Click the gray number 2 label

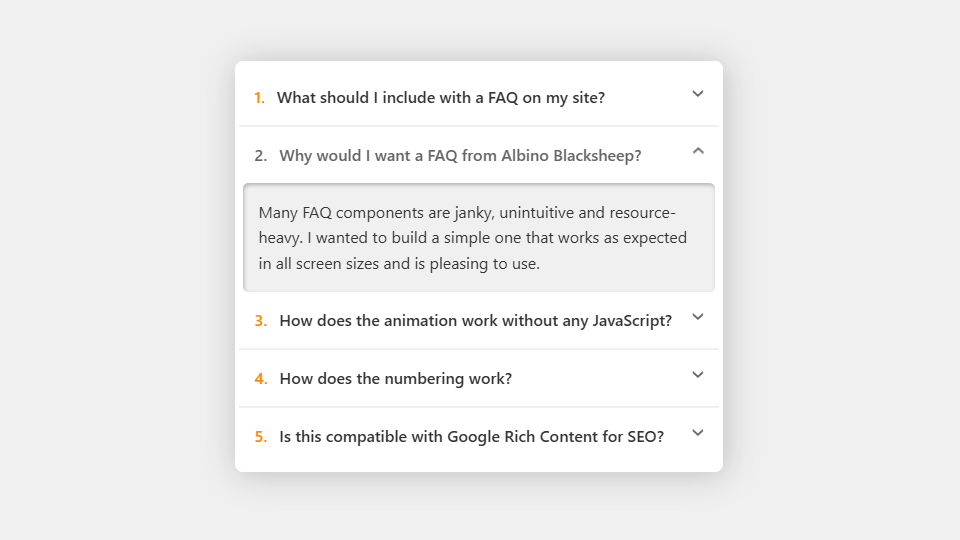coord(260,156)
